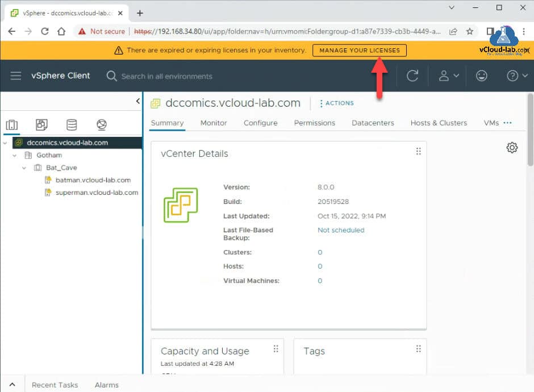Click the vCenter icon beside the page title
This screenshot has width=534, height=392.
tap(155, 103)
